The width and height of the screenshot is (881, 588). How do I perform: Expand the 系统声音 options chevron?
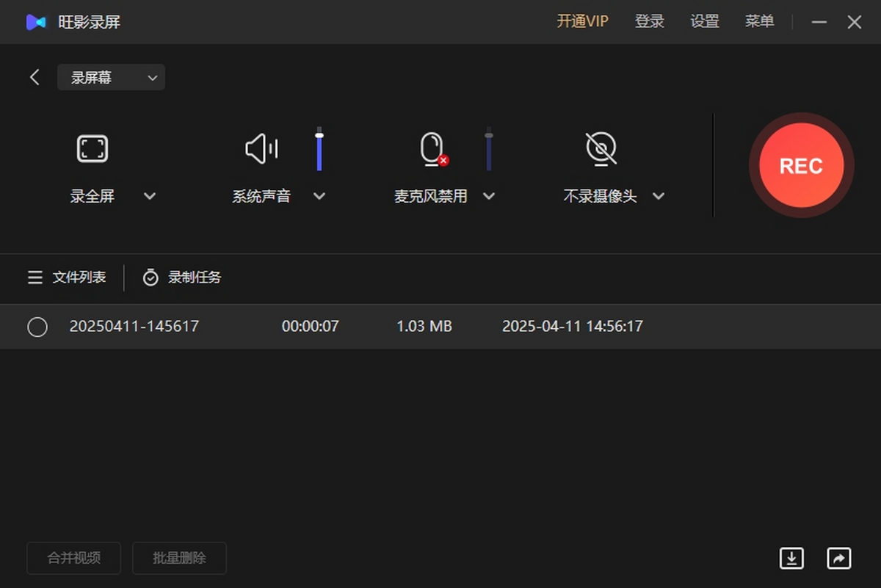click(319, 196)
